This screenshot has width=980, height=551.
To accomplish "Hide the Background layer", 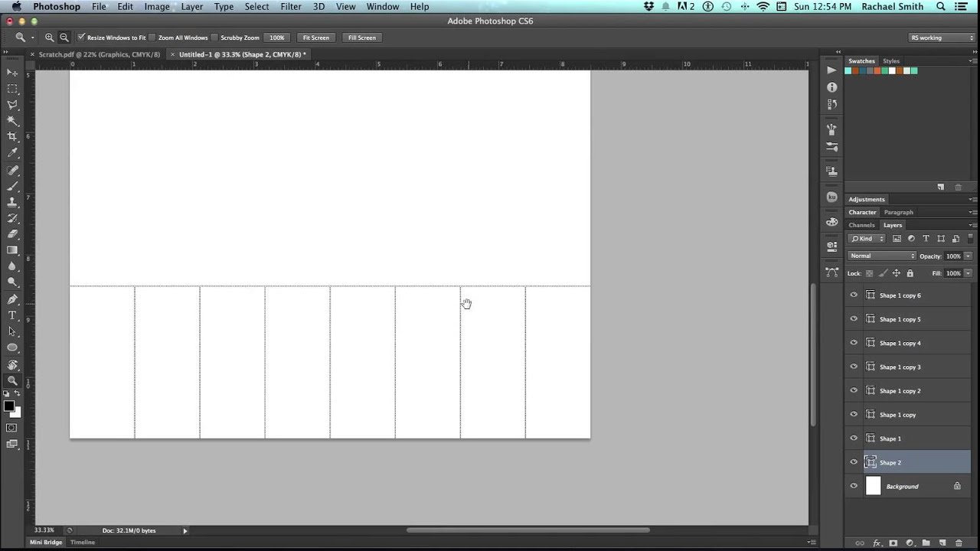I will click(854, 486).
